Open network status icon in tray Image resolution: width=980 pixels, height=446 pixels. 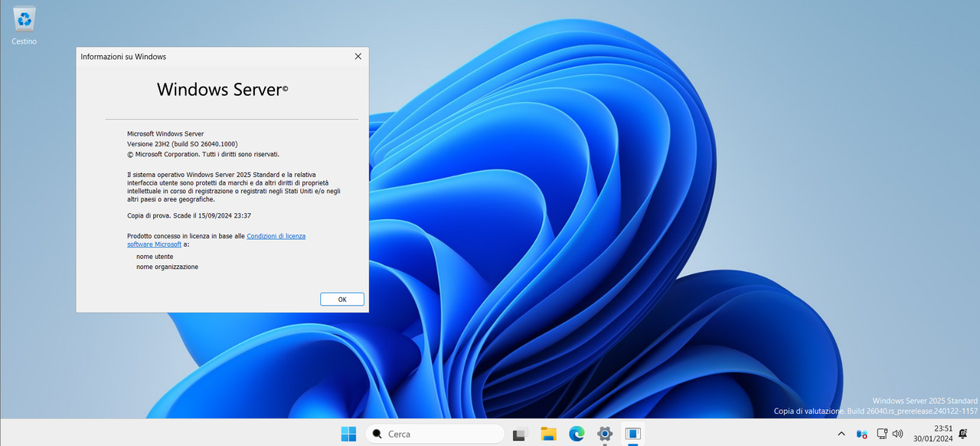click(x=881, y=434)
